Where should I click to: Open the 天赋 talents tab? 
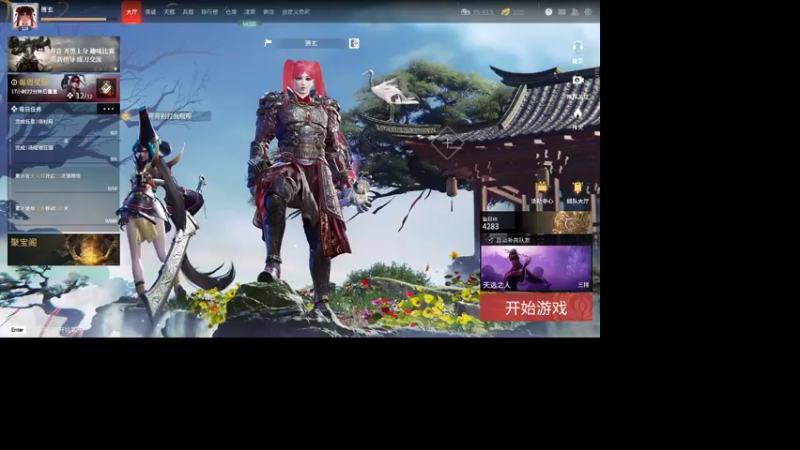169,12
